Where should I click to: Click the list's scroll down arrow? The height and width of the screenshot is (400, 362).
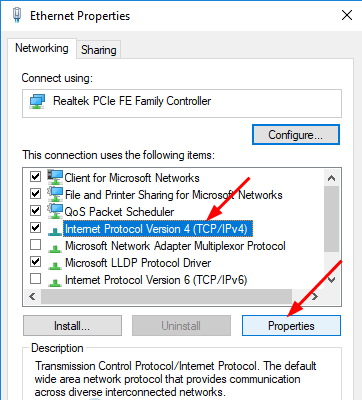[331, 280]
